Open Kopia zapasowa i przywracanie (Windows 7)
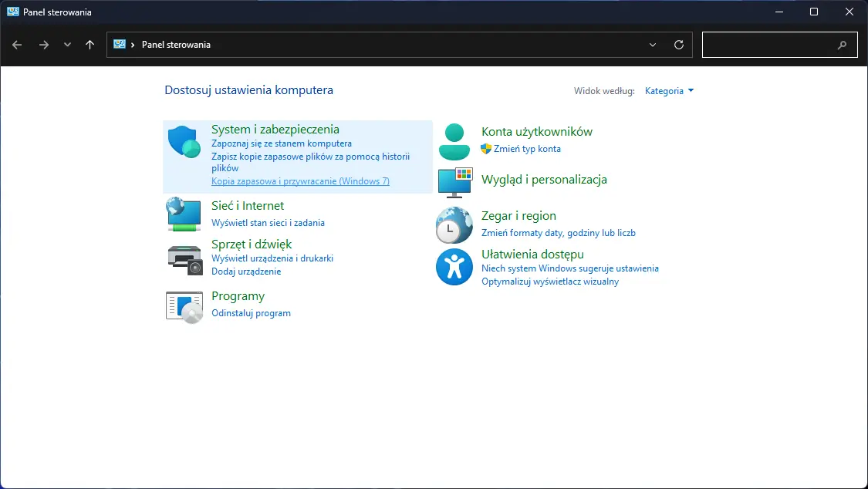Screen dimensions: 868x489 tap(300, 181)
